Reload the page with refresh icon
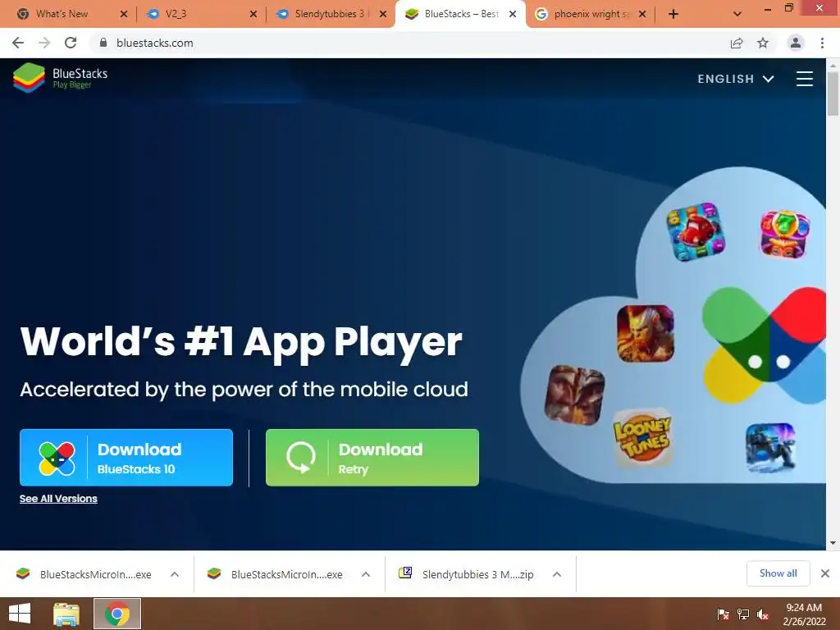 coord(71,43)
